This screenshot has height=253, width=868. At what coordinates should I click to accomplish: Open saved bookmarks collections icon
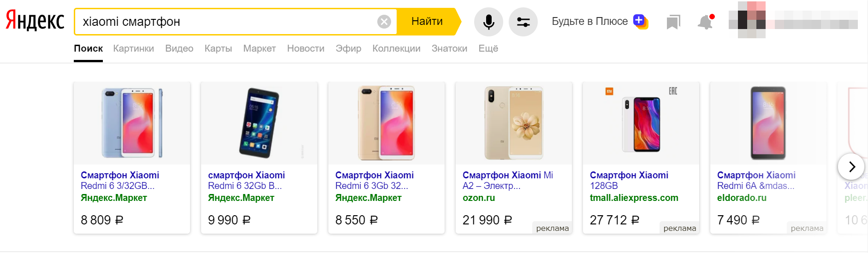tap(673, 22)
